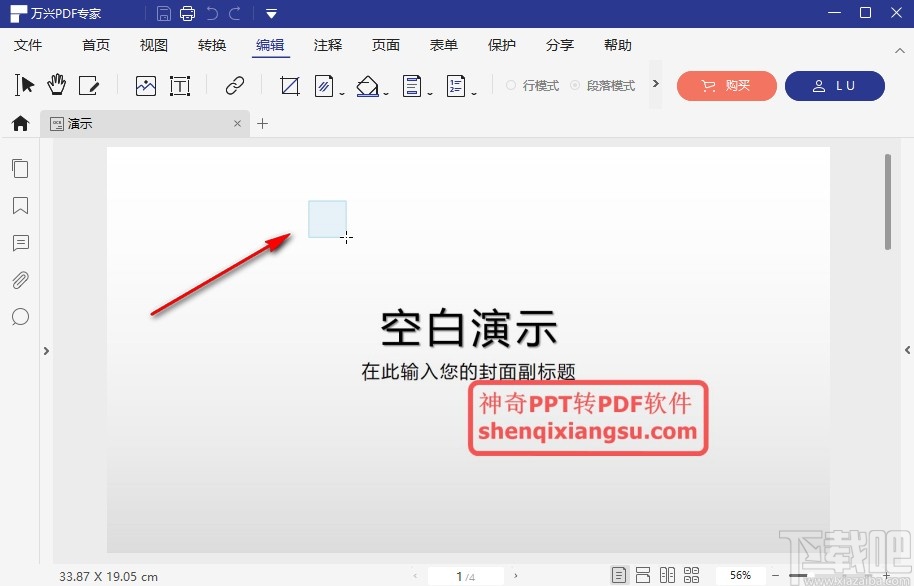Click the orange 购买 purchase button
Screen dimensions: 914x586
coord(726,86)
